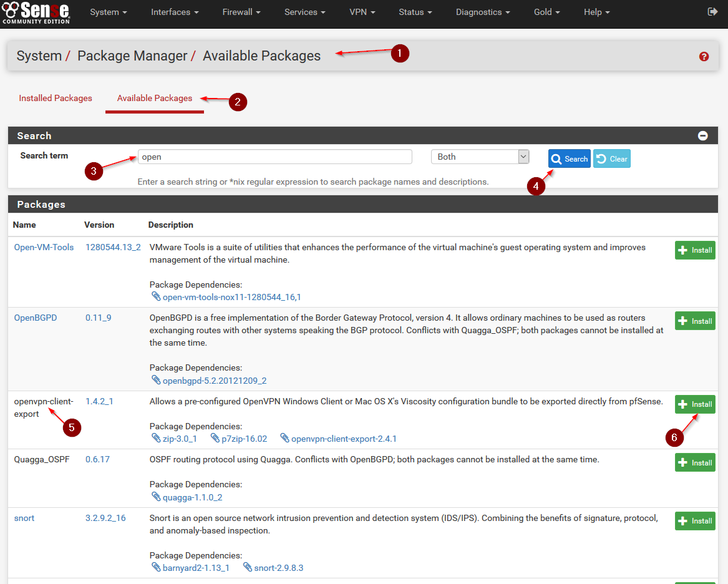Open the System menu

(x=108, y=12)
